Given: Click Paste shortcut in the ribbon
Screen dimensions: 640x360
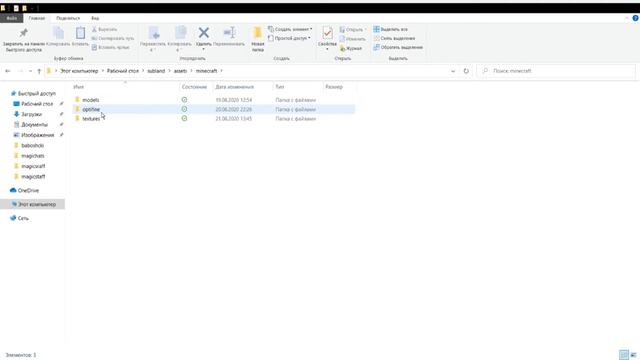Looking at the screenshot, I should (111, 47).
